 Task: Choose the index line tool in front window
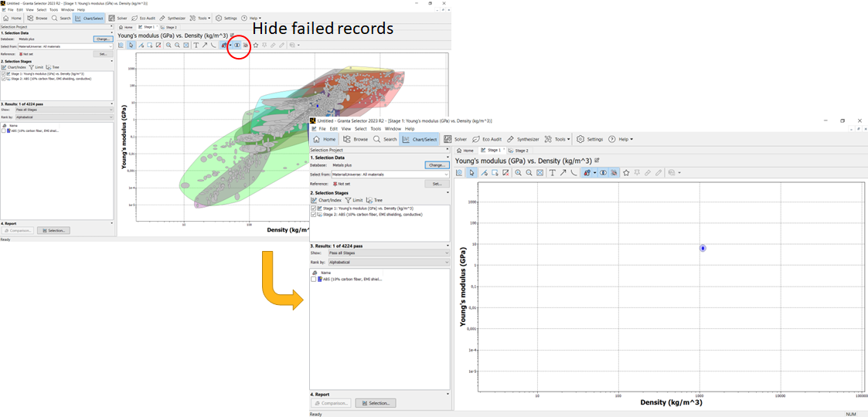[485, 172]
